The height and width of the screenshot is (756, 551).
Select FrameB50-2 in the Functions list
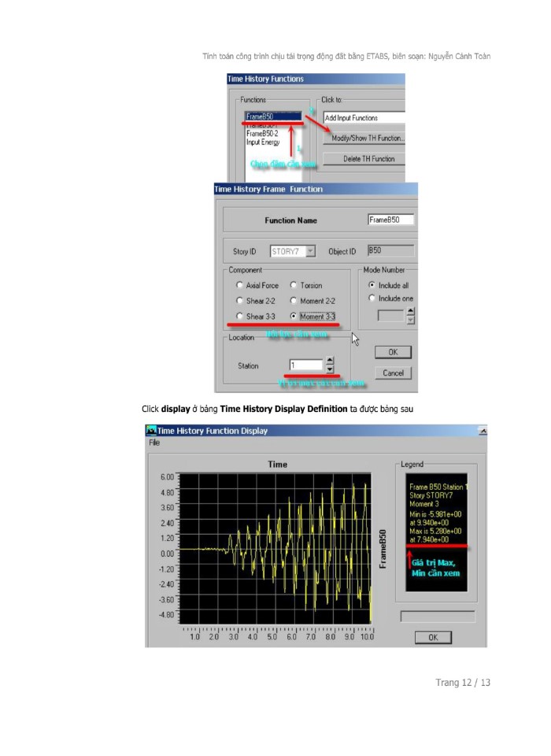(x=262, y=134)
